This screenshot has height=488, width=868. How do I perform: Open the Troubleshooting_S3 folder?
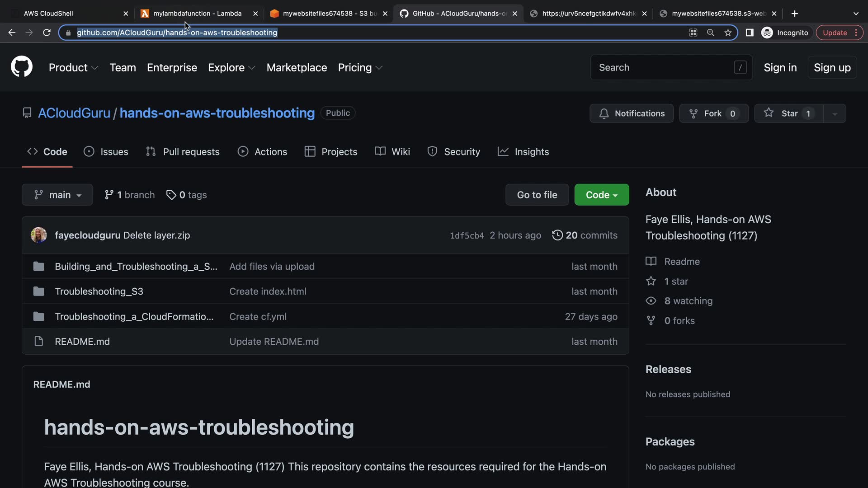(x=99, y=291)
